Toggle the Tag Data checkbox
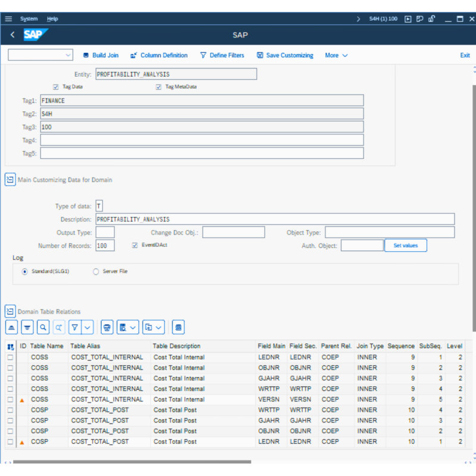 pos(56,87)
